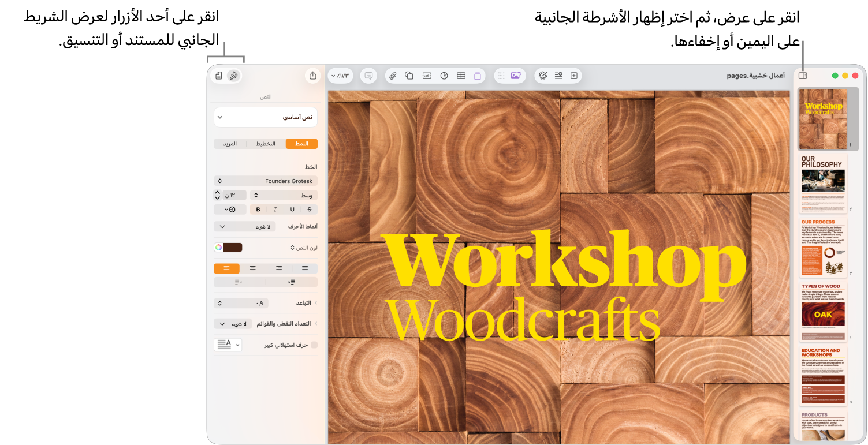Image resolution: width=868 pixels, height=445 pixels.
Task: Enable the drop cap checkbox
Action: click(314, 345)
